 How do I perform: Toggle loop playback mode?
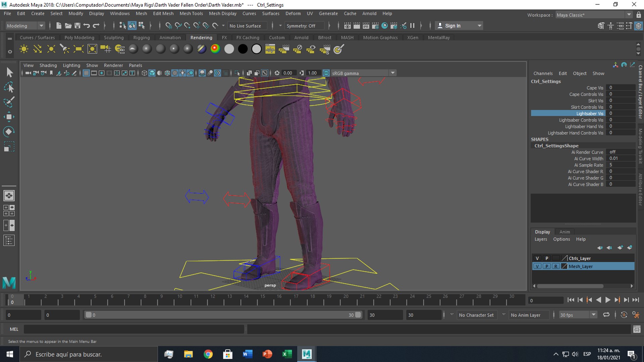click(606, 315)
